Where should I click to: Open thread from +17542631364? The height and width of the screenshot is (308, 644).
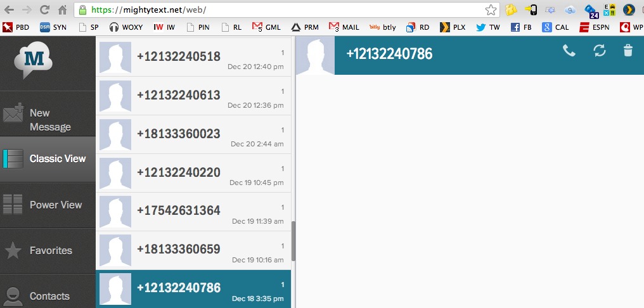coord(193,211)
